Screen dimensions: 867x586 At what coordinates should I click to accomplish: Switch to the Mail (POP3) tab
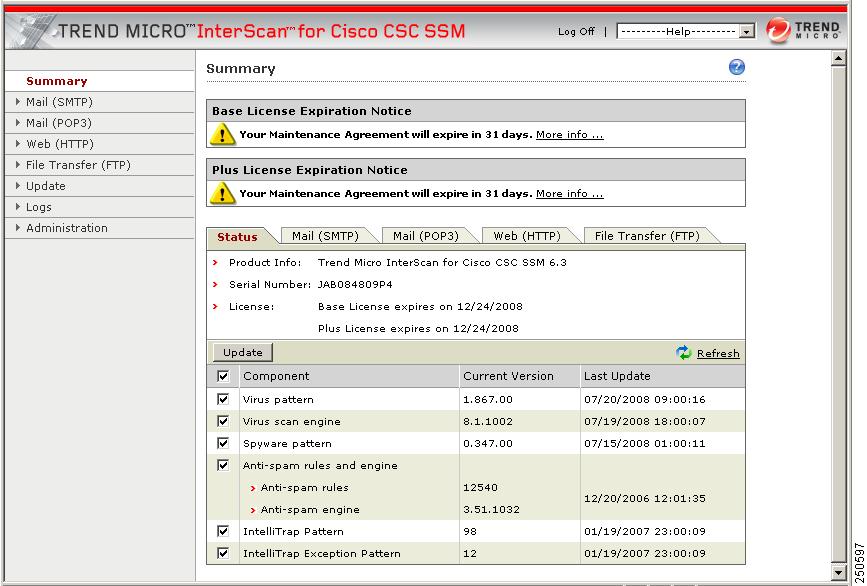tap(426, 236)
